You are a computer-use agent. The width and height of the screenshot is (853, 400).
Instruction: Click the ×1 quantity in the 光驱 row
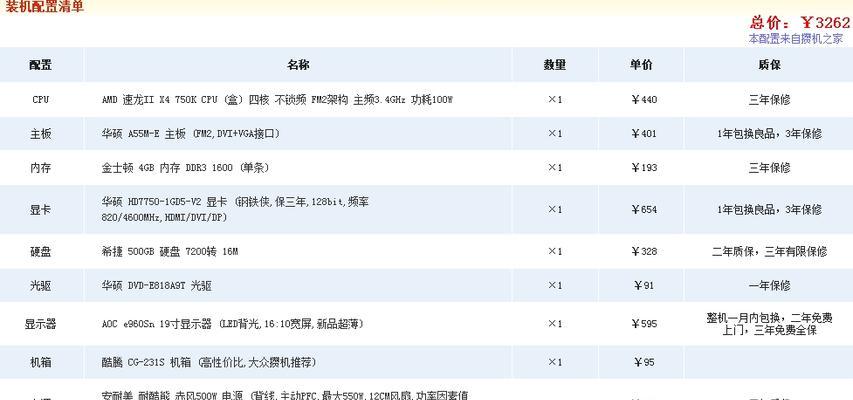click(555, 285)
